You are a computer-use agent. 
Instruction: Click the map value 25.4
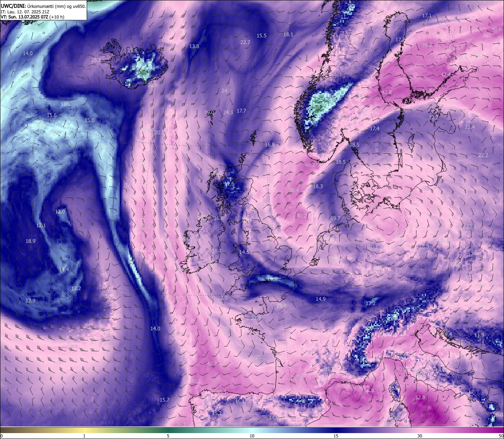pyautogui.click(x=260, y=357)
